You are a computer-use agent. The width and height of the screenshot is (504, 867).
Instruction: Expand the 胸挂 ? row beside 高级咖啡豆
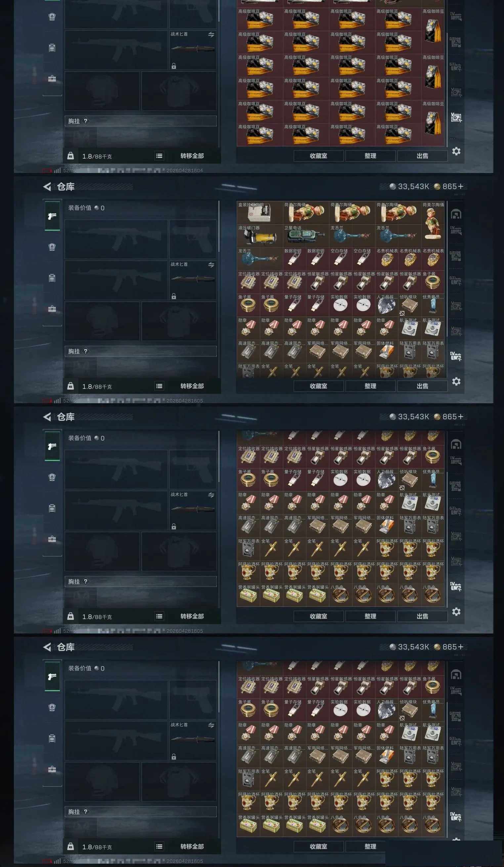point(141,121)
